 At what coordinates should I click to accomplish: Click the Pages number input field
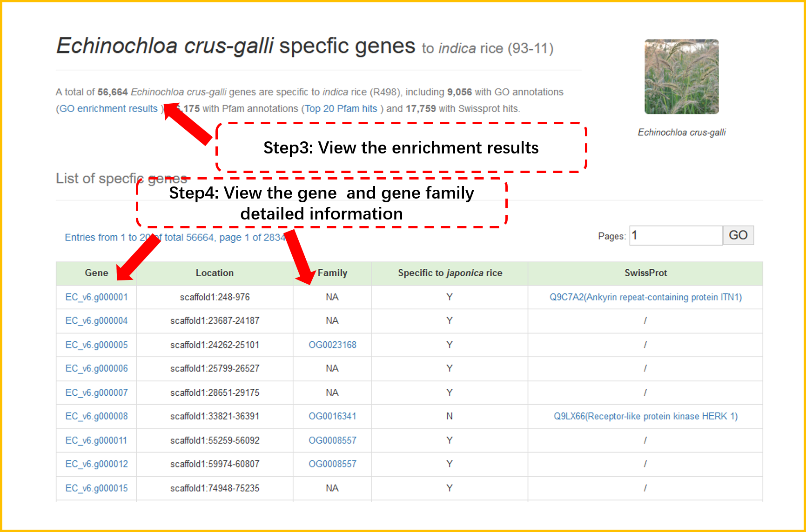click(x=676, y=236)
